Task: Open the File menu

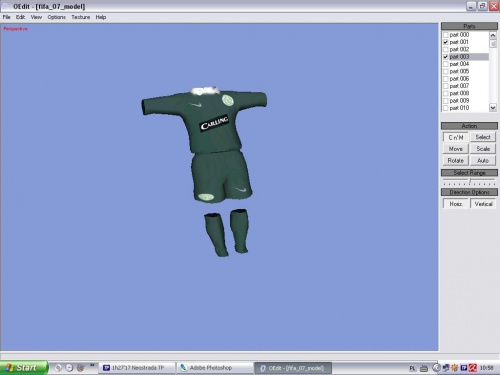Action: tap(7, 17)
